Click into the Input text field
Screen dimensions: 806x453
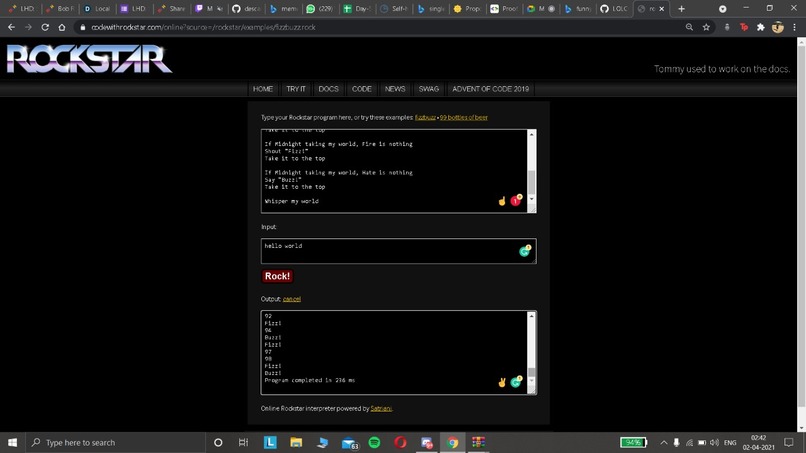398,251
